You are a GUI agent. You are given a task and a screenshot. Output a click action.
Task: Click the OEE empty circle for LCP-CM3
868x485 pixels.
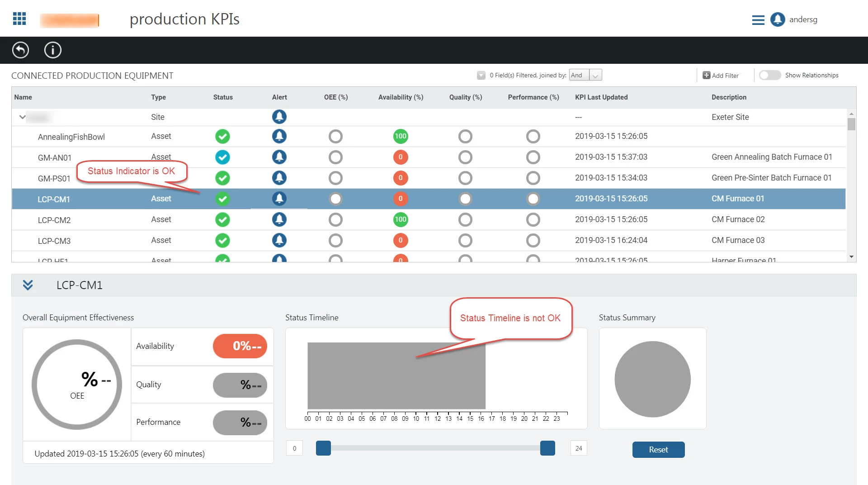tap(335, 240)
